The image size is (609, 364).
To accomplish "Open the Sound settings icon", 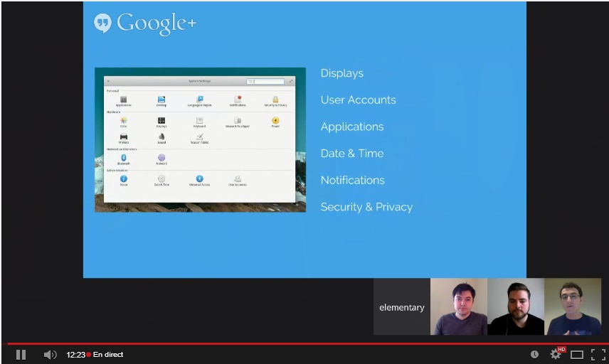I will point(161,139).
